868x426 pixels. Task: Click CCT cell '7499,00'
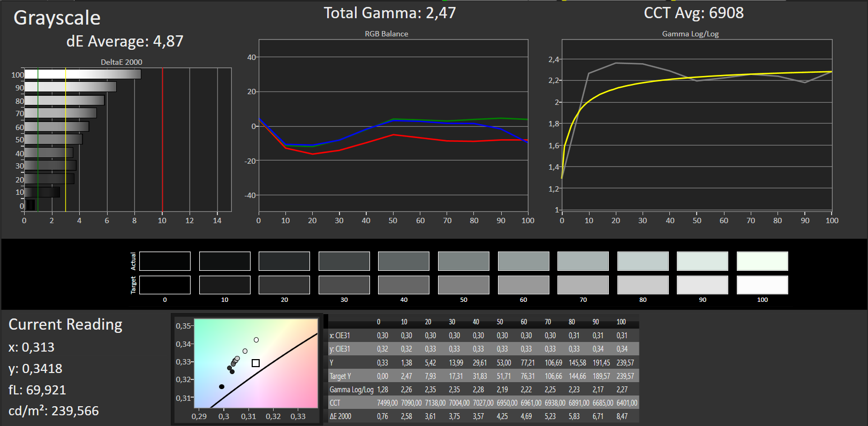click(x=387, y=403)
